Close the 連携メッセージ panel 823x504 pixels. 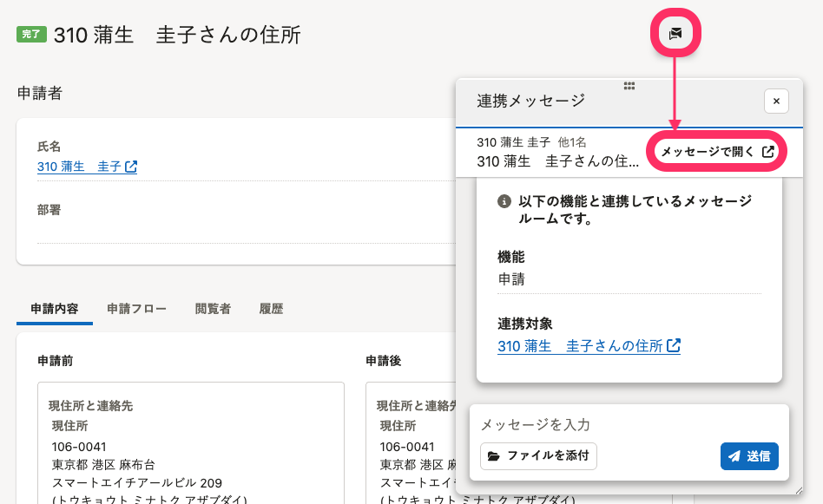click(x=776, y=101)
